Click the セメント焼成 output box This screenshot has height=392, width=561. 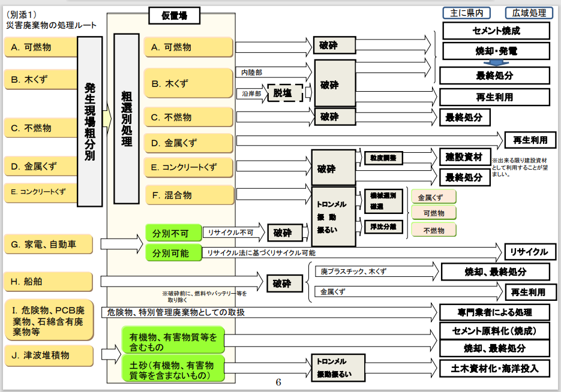(x=496, y=31)
